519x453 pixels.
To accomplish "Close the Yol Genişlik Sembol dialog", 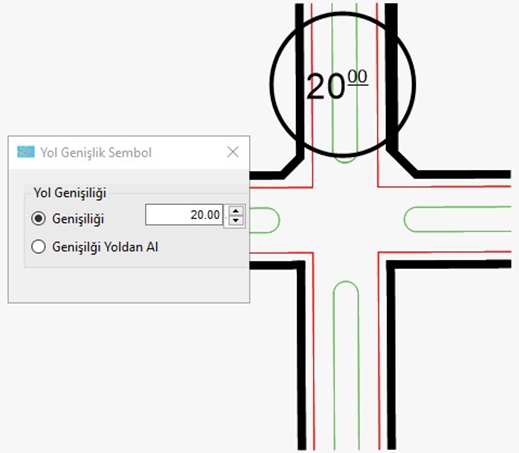I will tap(233, 152).
